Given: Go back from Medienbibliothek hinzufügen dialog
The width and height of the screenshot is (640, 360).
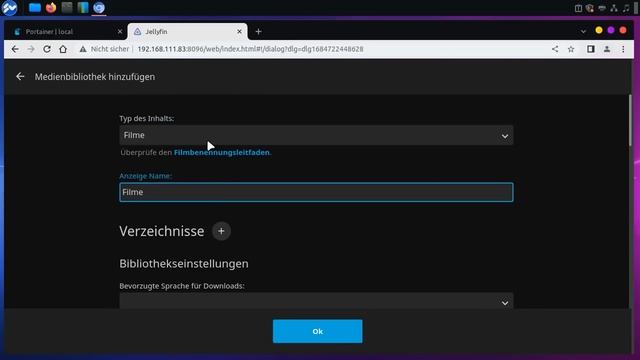Looking at the screenshot, I should coord(20,76).
